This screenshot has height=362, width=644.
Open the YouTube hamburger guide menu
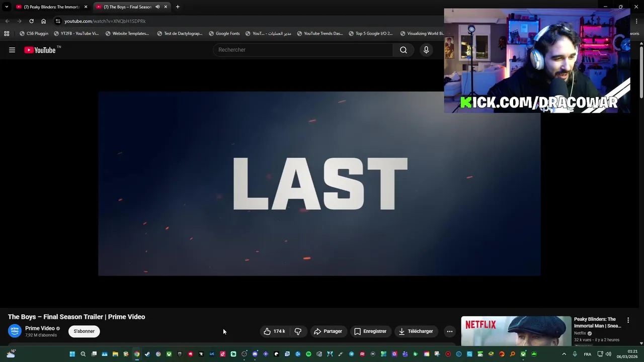pos(12,50)
